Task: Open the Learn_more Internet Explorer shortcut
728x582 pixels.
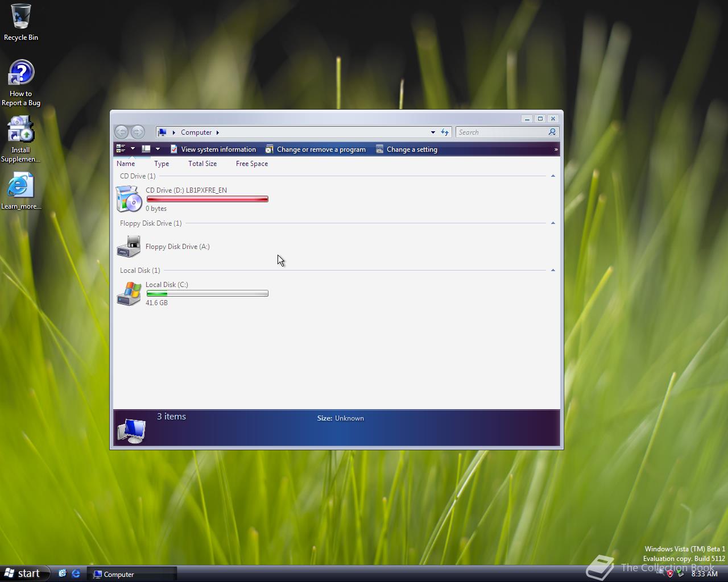Action: click(20, 191)
